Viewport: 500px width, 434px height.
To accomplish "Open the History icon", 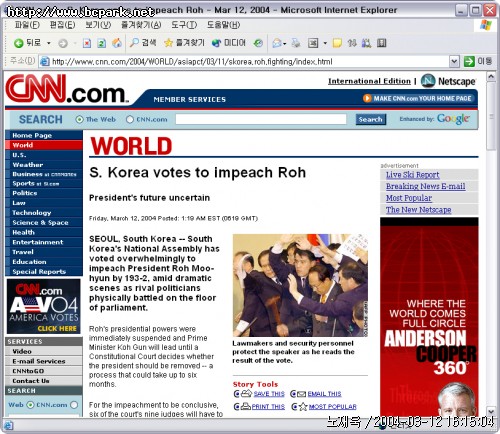I will [258, 43].
